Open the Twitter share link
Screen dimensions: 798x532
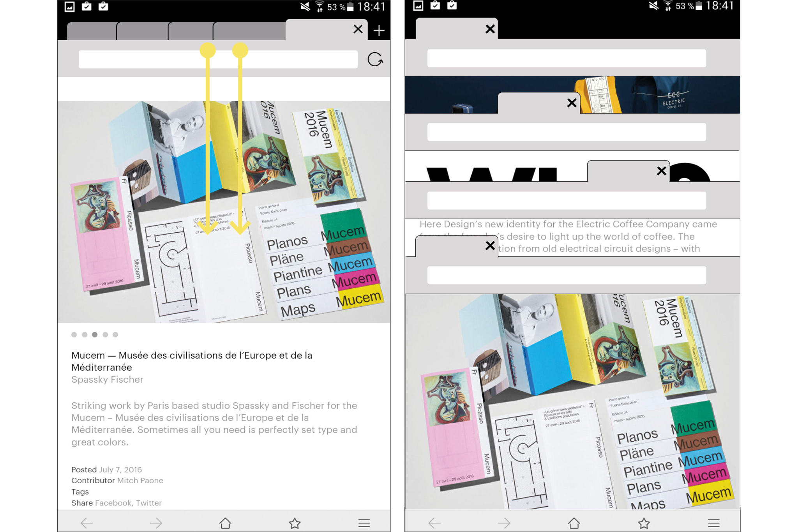(x=149, y=503)
